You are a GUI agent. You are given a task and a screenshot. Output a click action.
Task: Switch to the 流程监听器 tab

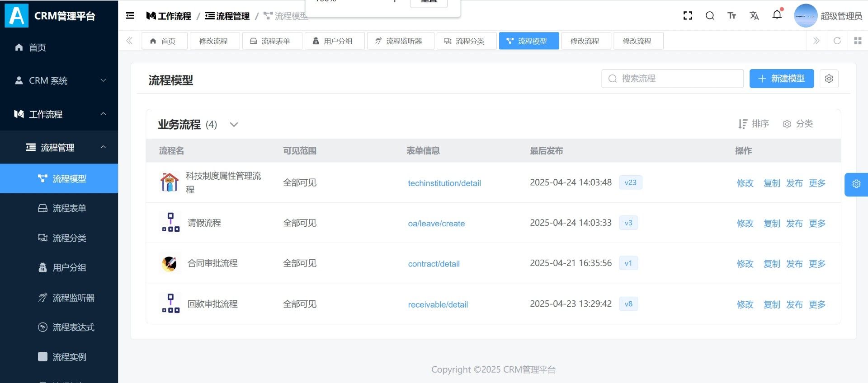400,41
